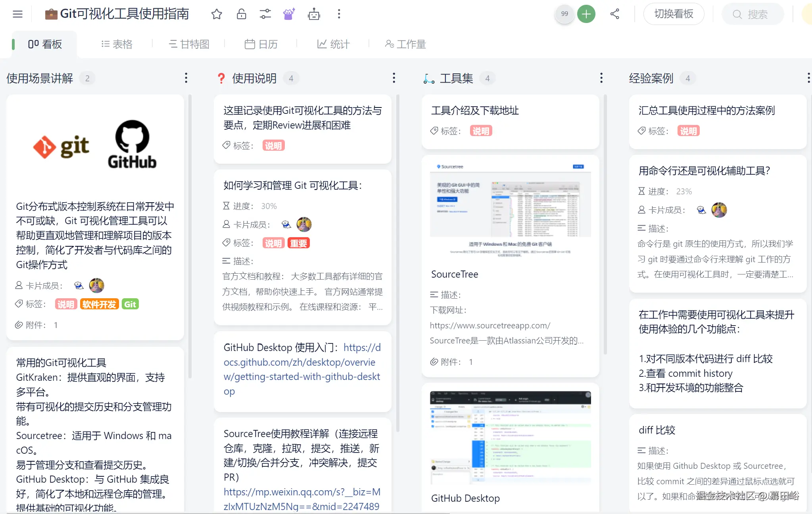Switch to the 甘特图 tab

click(189, 44)
